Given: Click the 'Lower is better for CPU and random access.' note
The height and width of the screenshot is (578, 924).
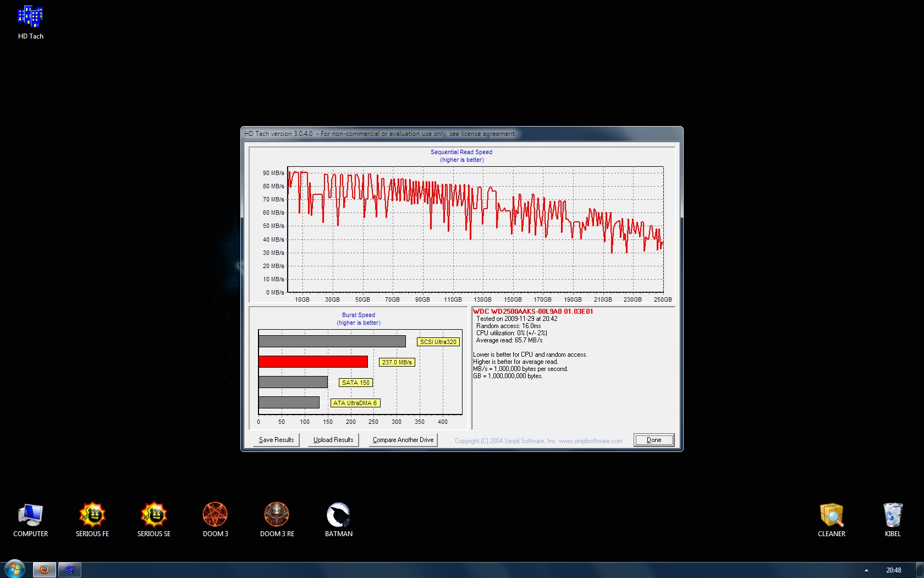Looking at the screenshot, I should [530, 355].
